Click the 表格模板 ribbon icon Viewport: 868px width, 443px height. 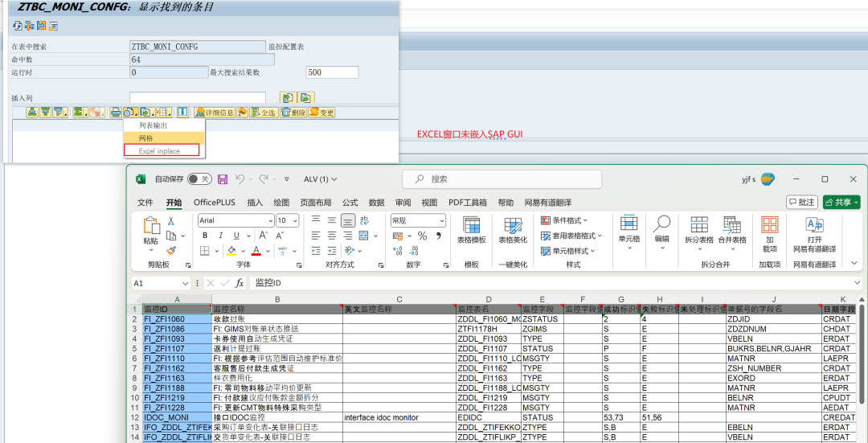472,231
